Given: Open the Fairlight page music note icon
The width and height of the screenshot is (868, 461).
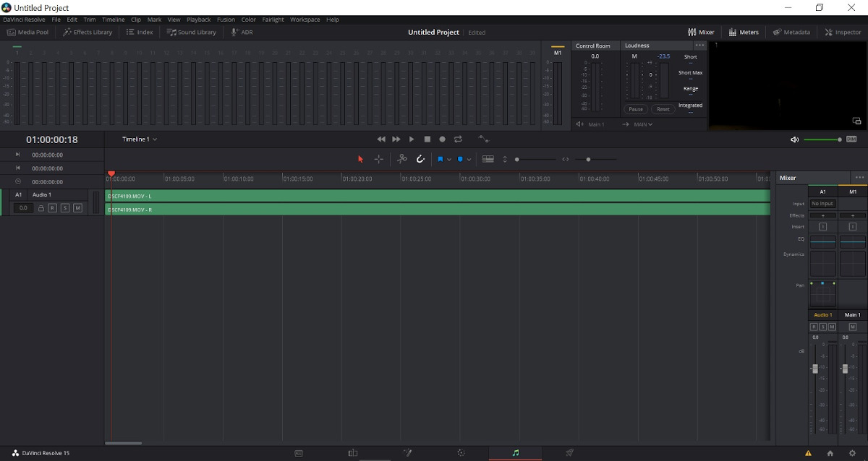Looking at the screenshot, I should click(515, 453).
